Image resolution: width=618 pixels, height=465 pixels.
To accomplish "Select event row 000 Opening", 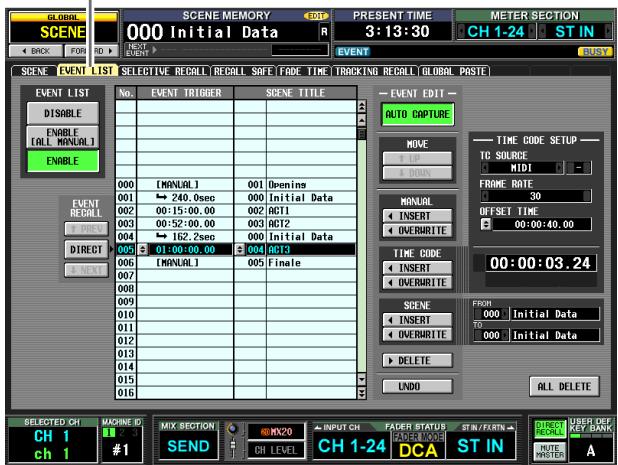I will 236,184.
